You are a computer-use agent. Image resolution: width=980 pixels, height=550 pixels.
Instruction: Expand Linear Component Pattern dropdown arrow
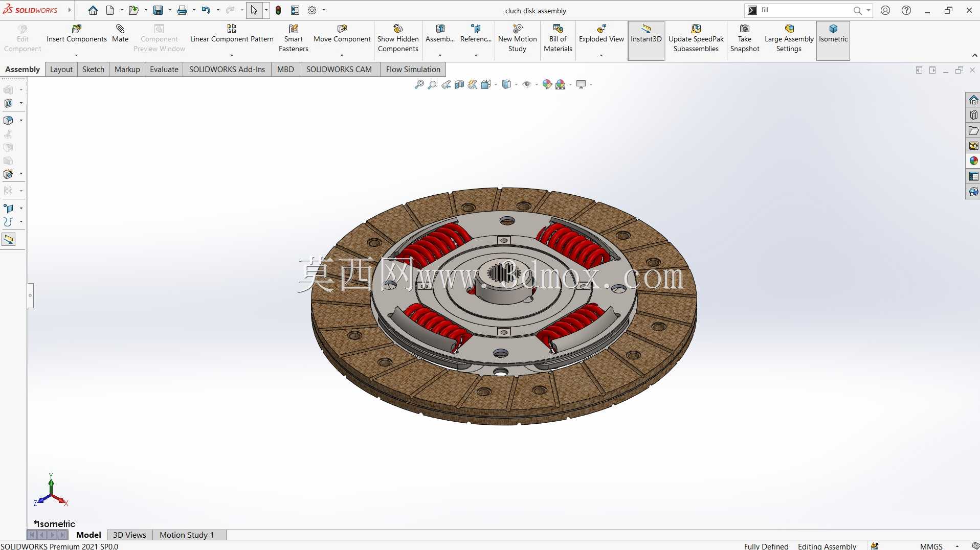232,55
